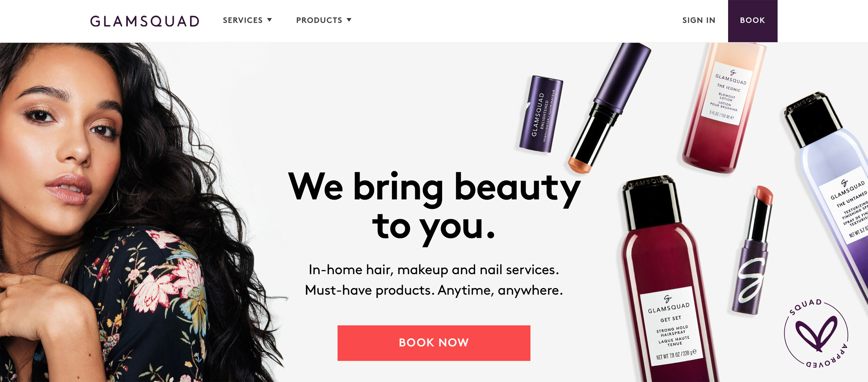This screenshot has width=868, height=382.
Task: Click the coral lipstick with S logo
Action: pyautogui.click(x=753, y=250)
